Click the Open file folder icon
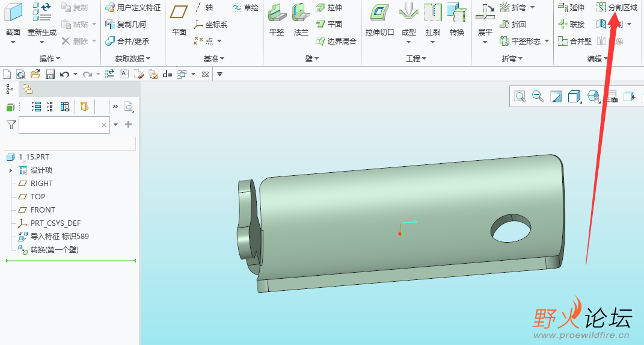The width and height of the screenshot is (644, 345). pos(35,74)
